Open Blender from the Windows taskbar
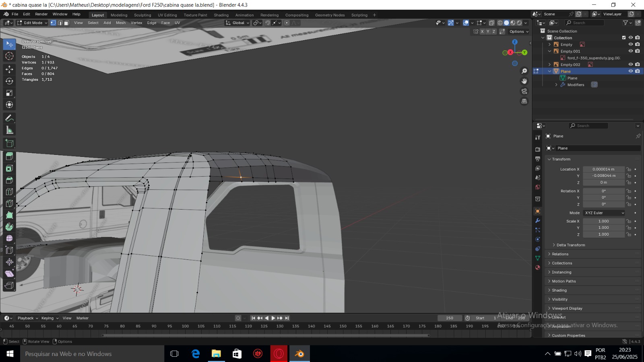 [299, 354]
